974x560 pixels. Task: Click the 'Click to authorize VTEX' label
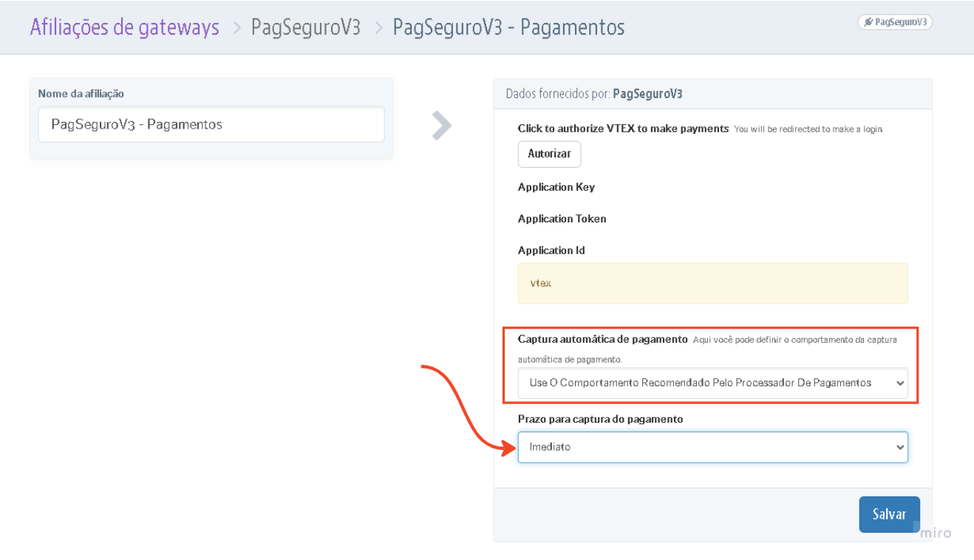coord(624,128)
